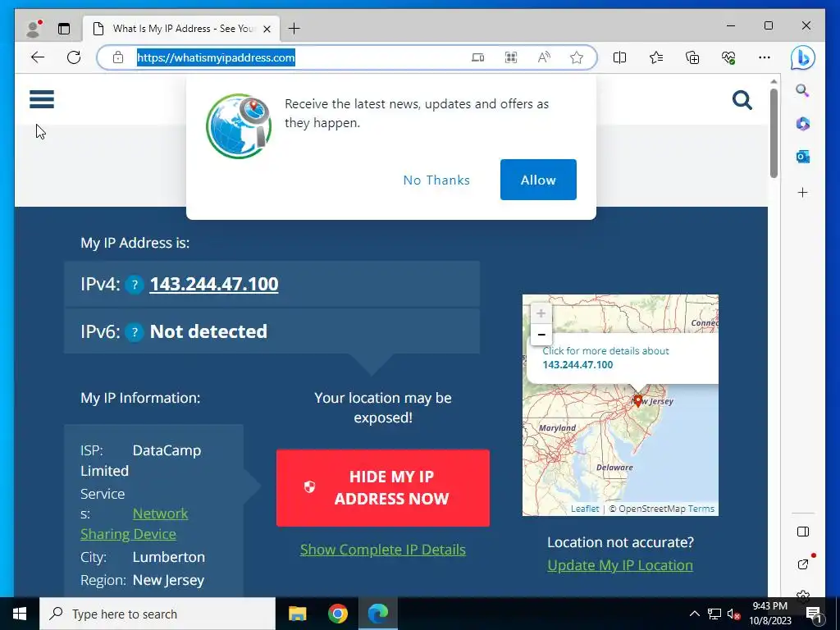This screenshot has width=840, height=630.
Task: Show hidden system tray icons
Action: coord(694,614)
